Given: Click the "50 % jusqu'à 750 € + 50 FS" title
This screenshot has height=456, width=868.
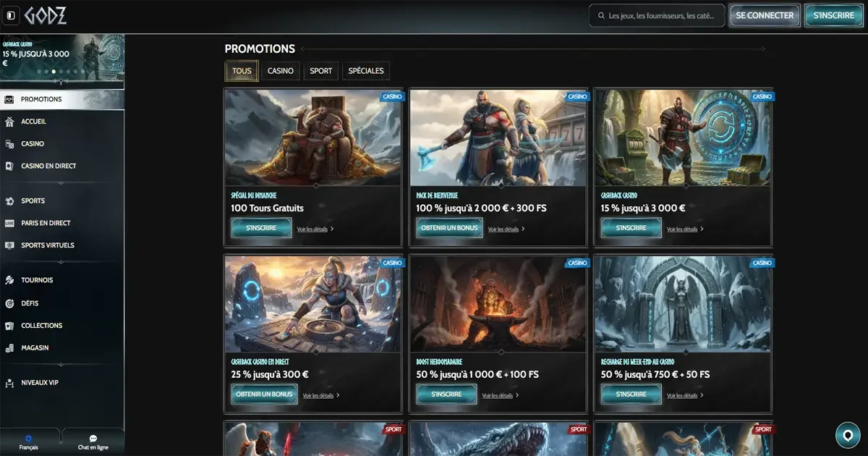Looking at the screenshot, I should (x=655, y=374).
